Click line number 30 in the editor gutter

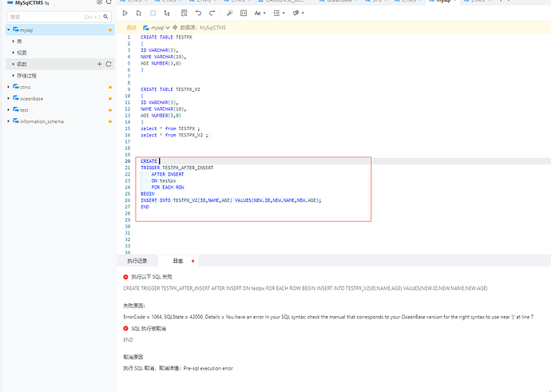(x=128, y=227)
